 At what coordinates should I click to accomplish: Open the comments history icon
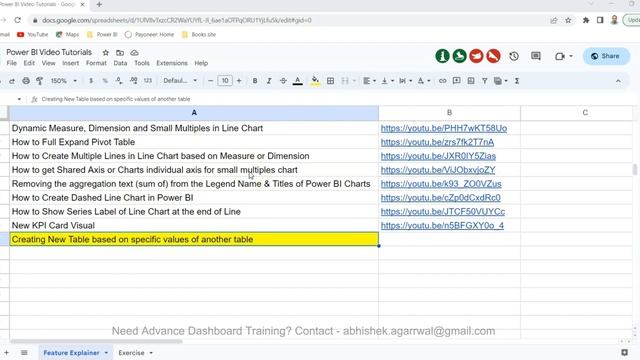[536, 56]
